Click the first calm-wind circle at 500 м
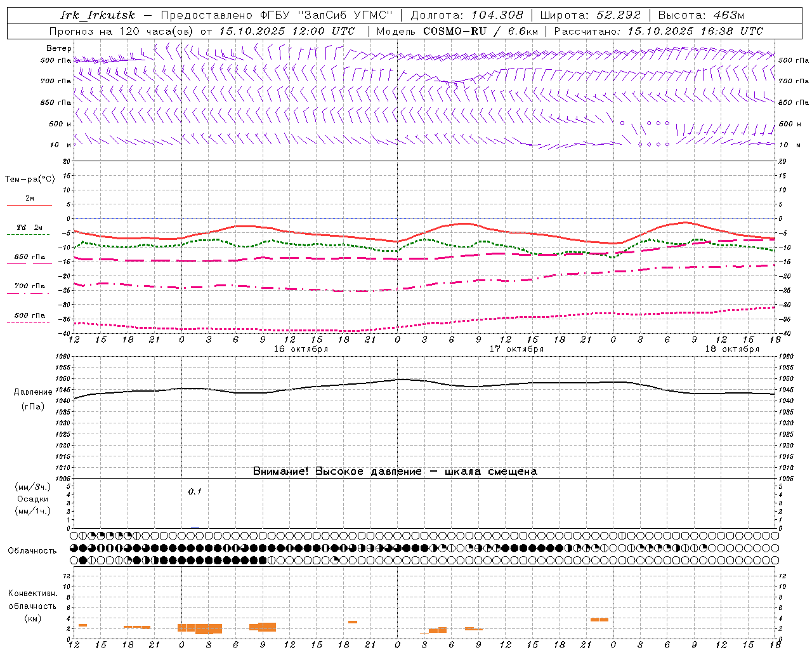Screen dimensions: 812x650 point(622,123)
